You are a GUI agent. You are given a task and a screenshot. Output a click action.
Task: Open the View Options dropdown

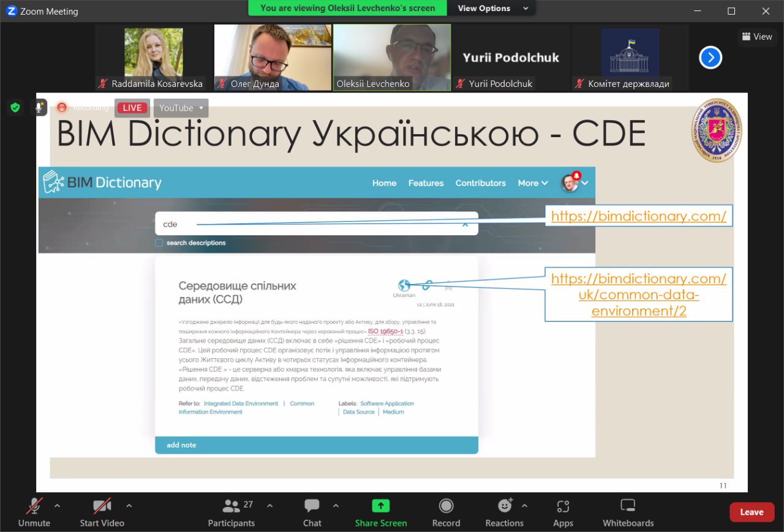point(492,8)
